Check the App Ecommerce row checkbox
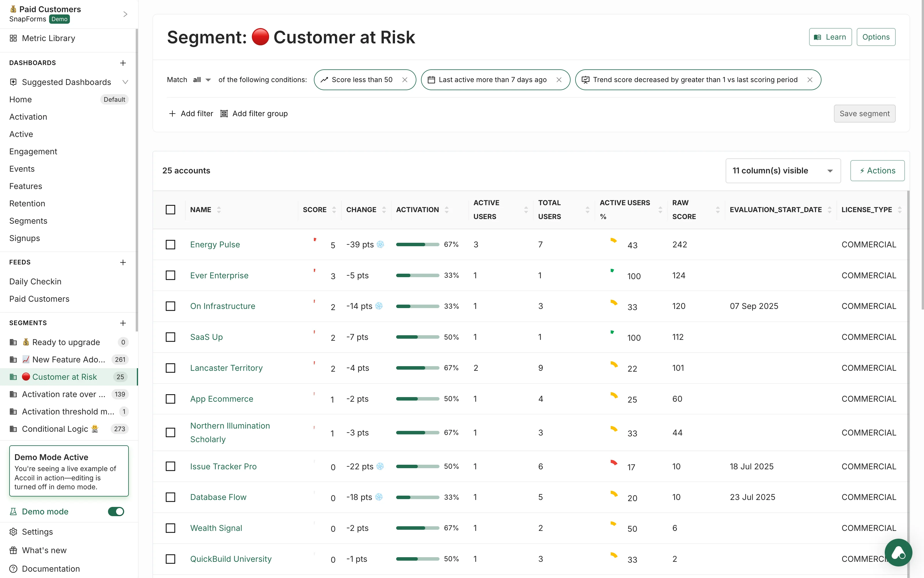 coord(170,399)
